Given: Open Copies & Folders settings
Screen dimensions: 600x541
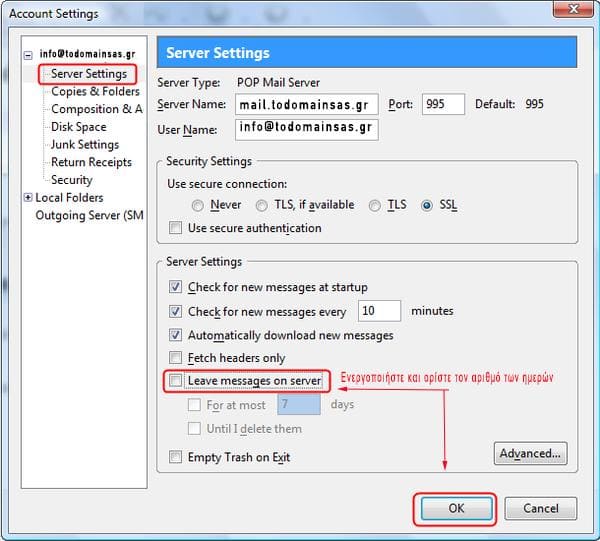Looking at the screenshot, I should point(95,92).
